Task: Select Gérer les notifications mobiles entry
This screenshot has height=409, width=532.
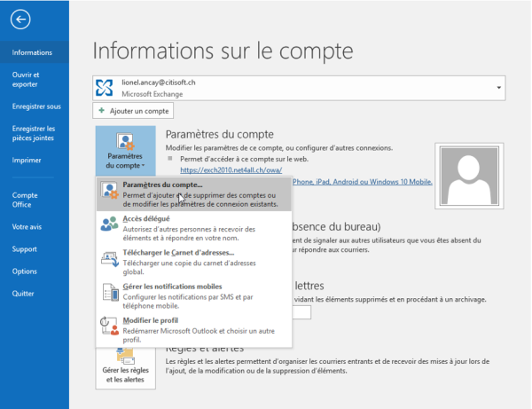Action: [194, 296]
